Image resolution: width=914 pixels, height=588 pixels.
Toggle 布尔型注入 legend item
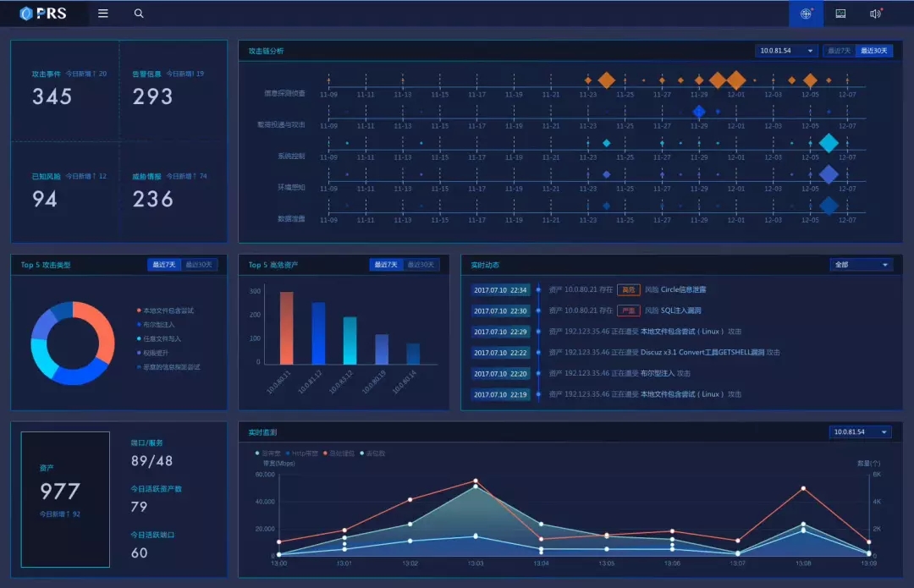pyautogui.click(x=155, y=325)
